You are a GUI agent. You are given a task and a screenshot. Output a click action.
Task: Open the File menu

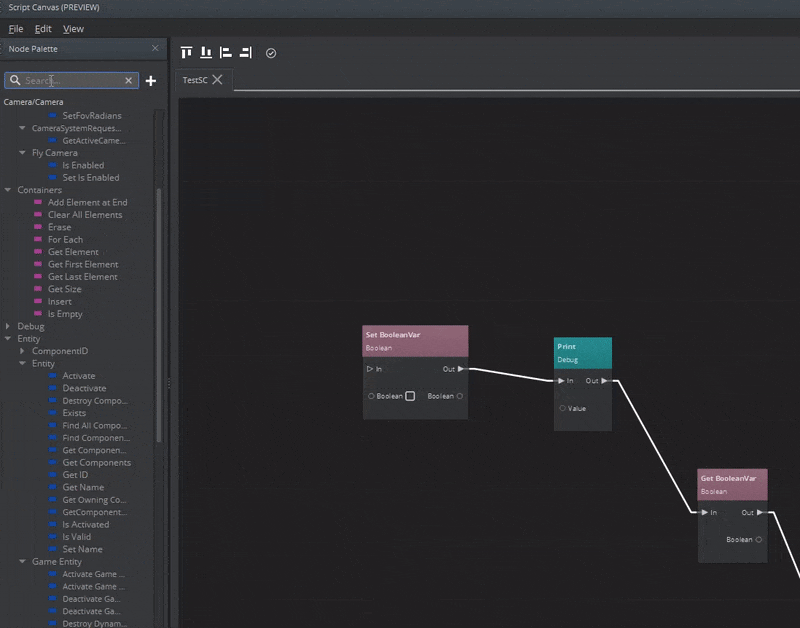pyautogui.click(x=15, y=29)
